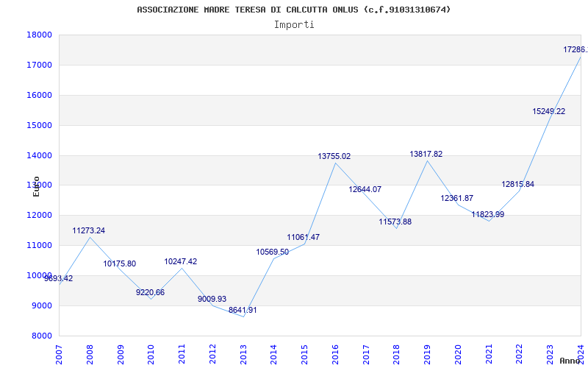Click the y-axis tick 17000
Image resolution: width=588 pixels, height=368 pixels.
39,65
